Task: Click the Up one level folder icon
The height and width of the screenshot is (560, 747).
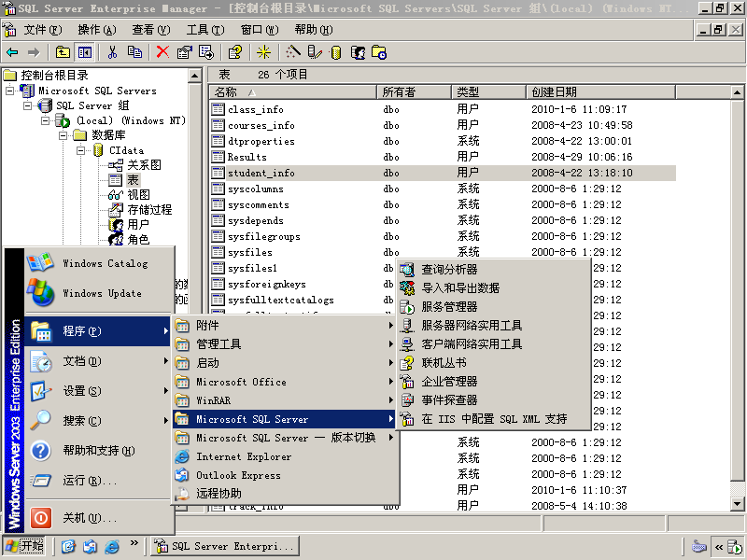Action: tap(63, 52)
